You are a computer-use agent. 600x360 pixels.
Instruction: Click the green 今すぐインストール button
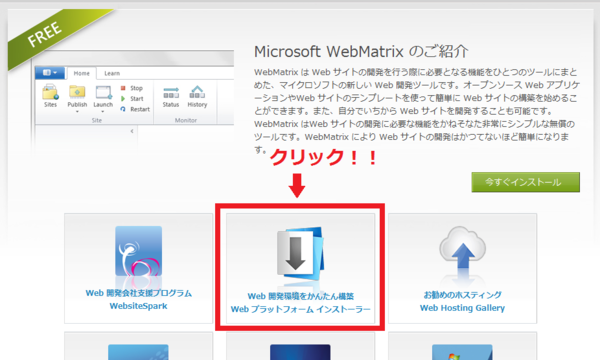tap(525, 182)
